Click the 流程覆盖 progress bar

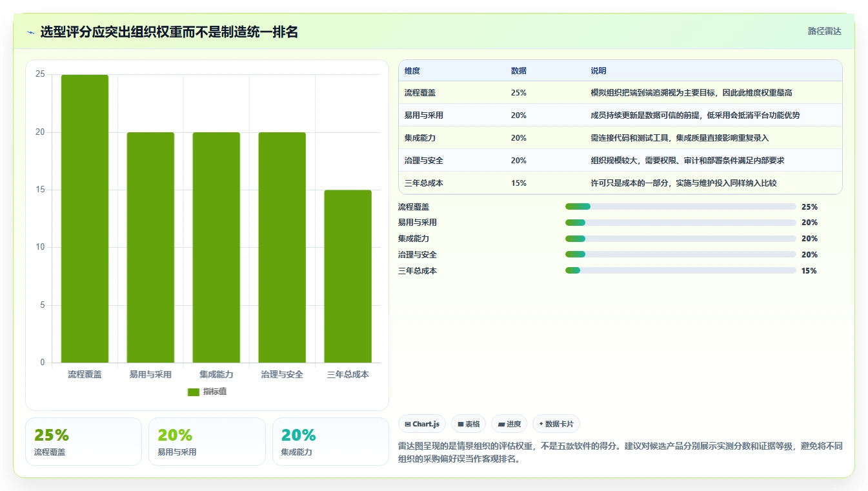(x=681, y=206)
